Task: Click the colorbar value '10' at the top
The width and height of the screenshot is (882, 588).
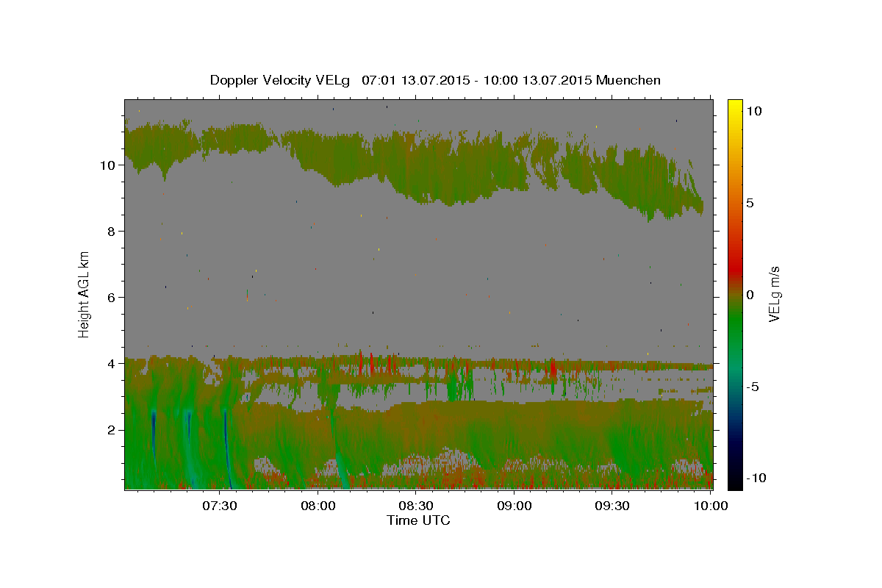Action: [x=753, y=111]
